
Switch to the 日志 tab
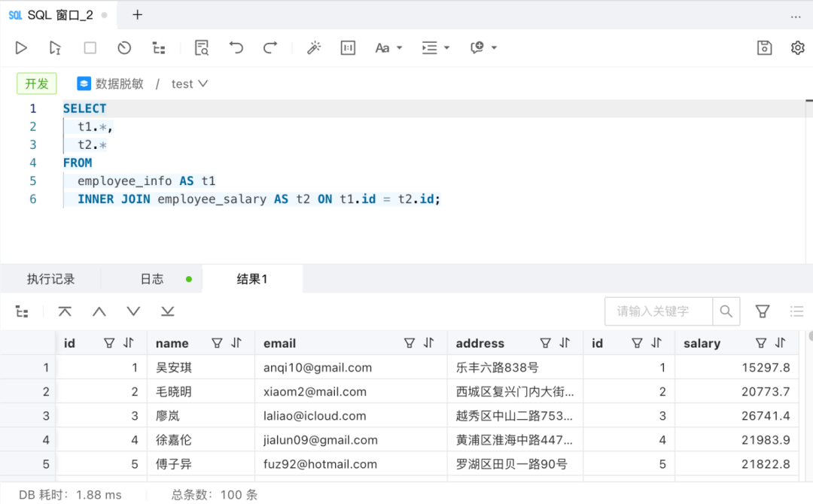pos(152,279)
